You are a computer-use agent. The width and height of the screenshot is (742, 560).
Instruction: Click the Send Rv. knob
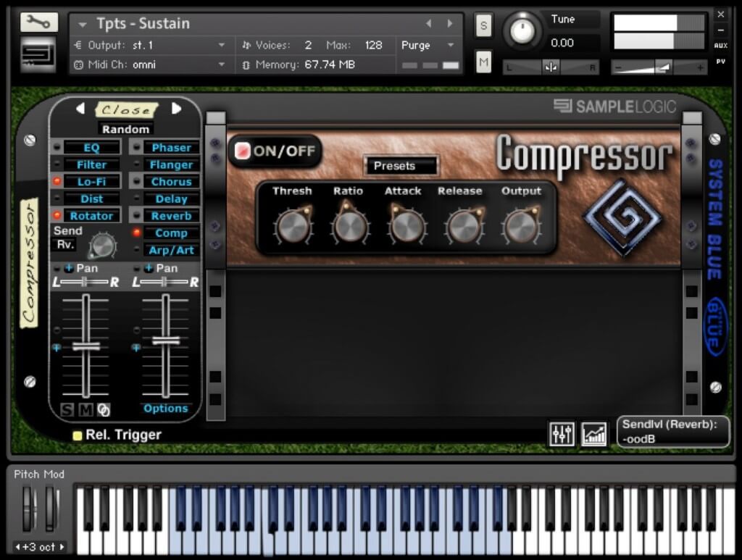pyautogui.click(x=103, y=245)
